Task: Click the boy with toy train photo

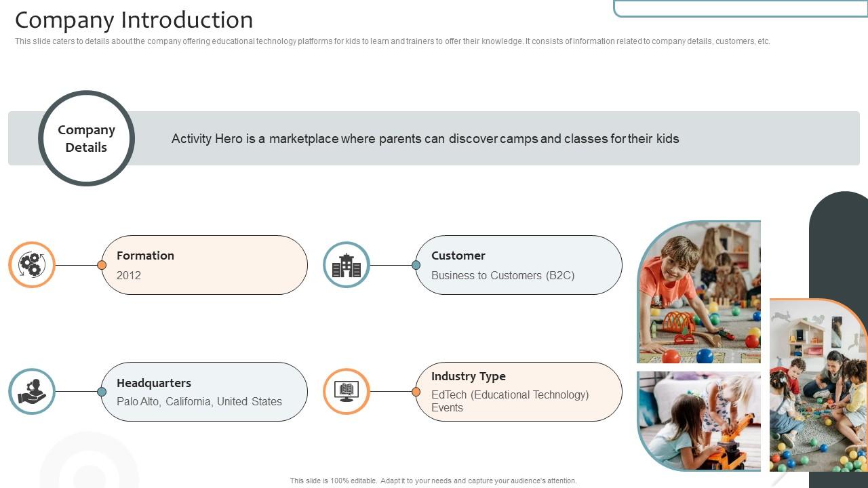Action: tap(699, 291)
